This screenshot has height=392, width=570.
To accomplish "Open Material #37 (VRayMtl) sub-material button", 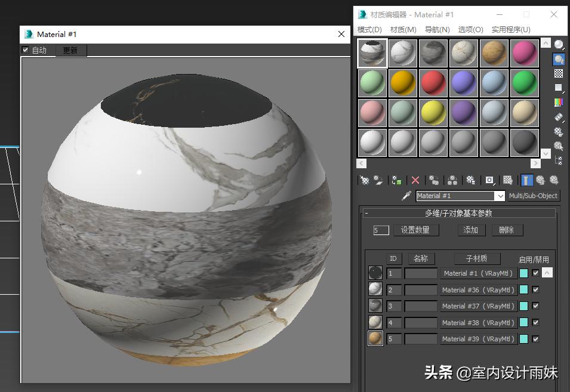I will [x=479, y=305].
